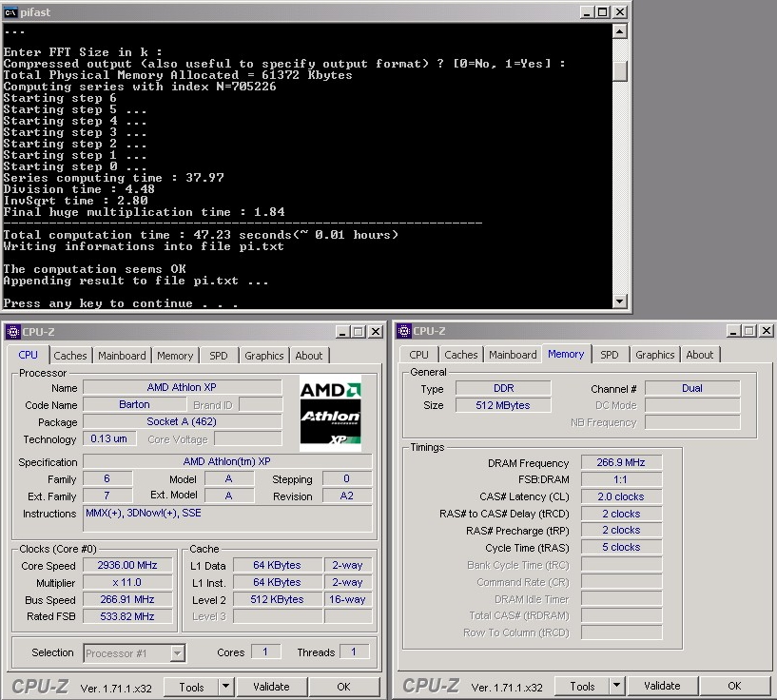The height and width of the screenshot is (700, 777).
Task: Open the SPD tab in left CPU-Z
Action: point(219,355)
